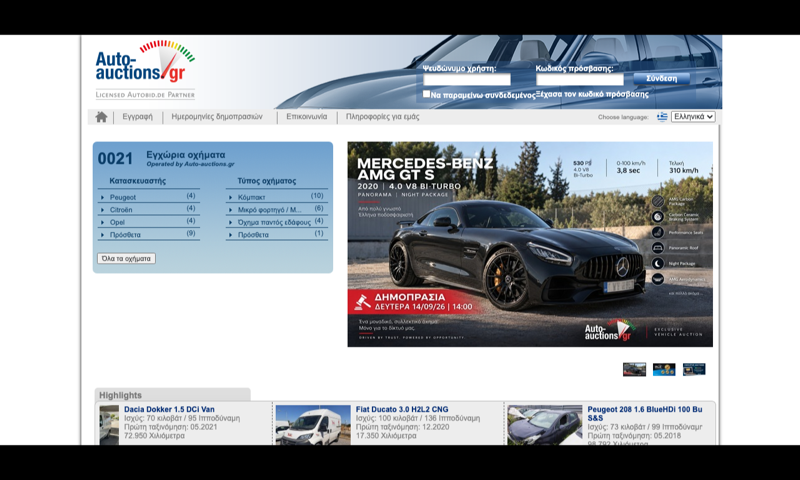Select the second banner thumbnail
Viewport: 800px width, 480px height.
[x=664, y=369]
